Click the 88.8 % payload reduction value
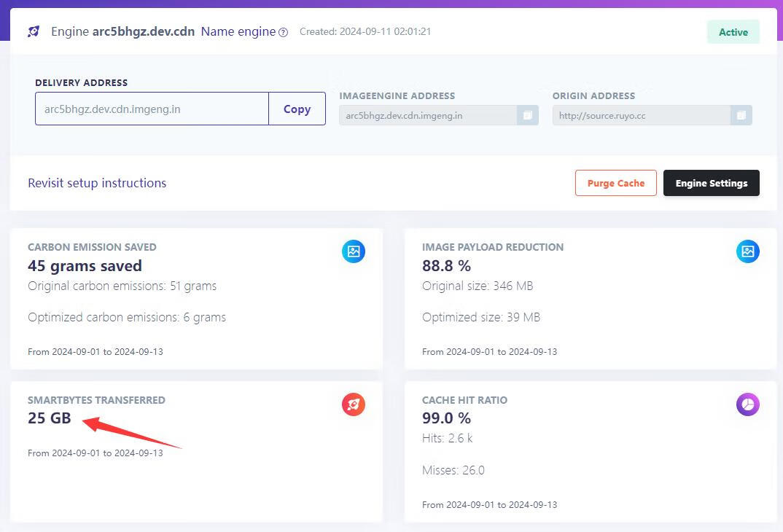This screenshot has width=783, height=532. pos(446,266)
